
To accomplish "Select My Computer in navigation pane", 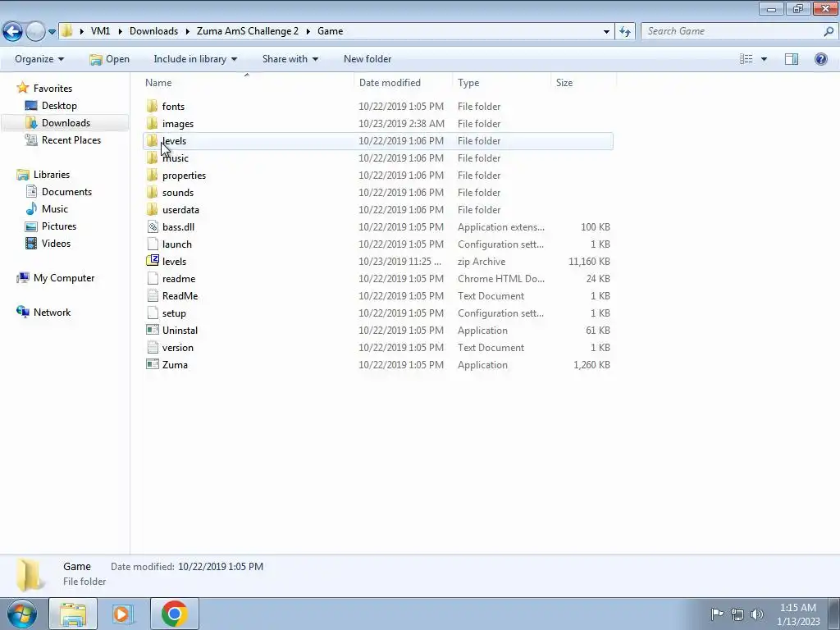I will [x=64, y=278].
